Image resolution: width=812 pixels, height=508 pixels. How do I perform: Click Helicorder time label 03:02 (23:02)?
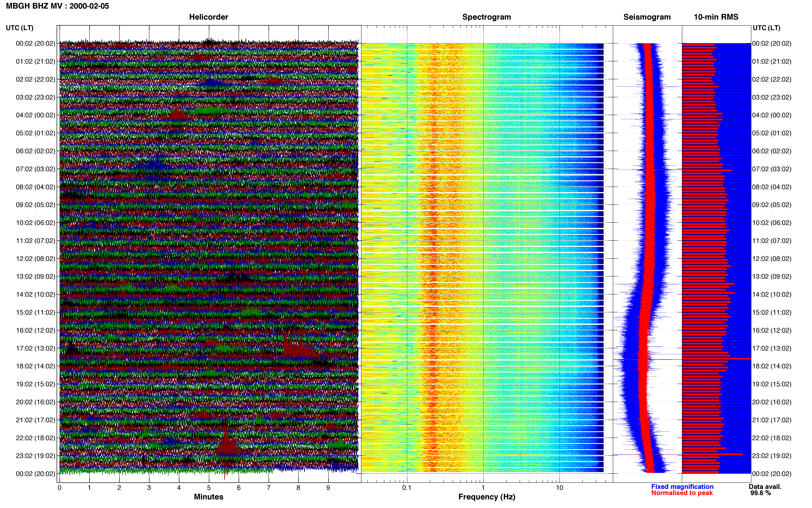click(x=36, y=97)
